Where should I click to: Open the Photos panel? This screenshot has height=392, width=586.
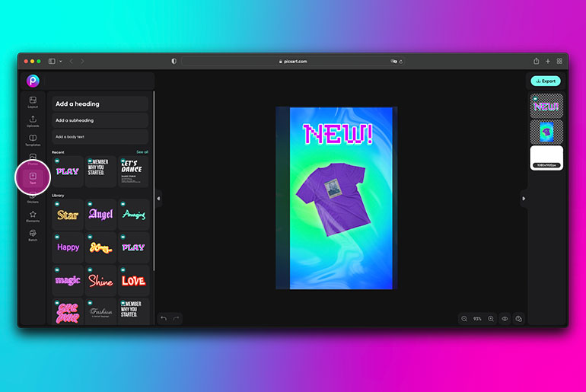tap(33, 158)
